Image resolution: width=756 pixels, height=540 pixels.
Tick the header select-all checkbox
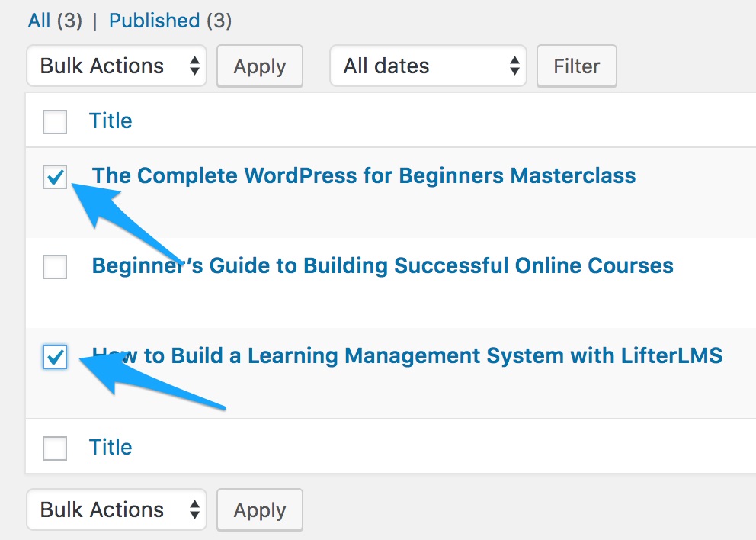[x=55, y=121]
